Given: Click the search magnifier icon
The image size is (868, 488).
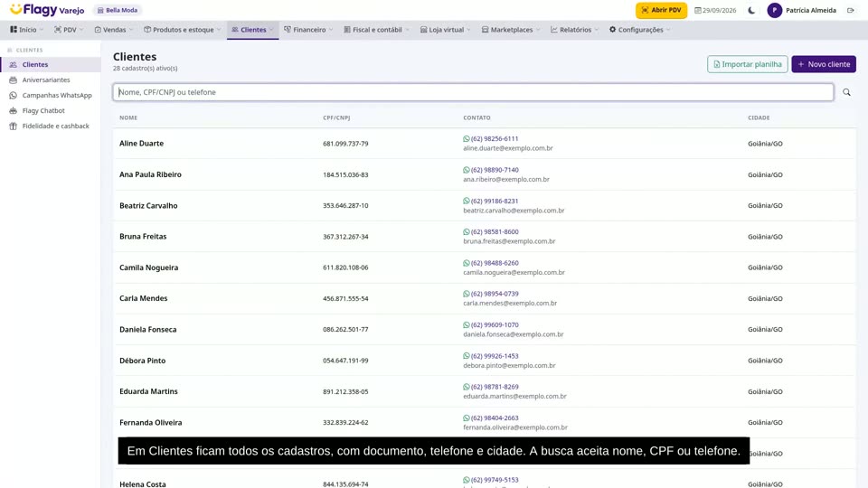Looking at the screenshot, I should tap(846, 92).
